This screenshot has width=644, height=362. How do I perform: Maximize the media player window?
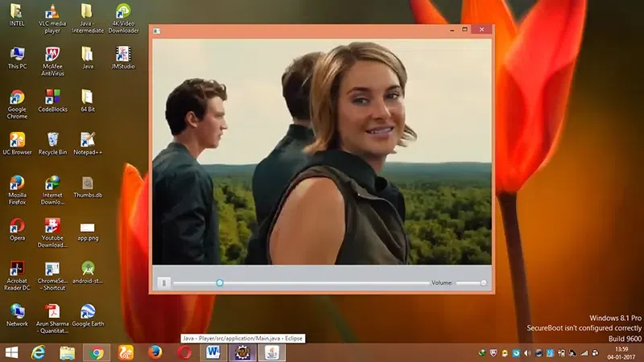(x=465, y=30)
